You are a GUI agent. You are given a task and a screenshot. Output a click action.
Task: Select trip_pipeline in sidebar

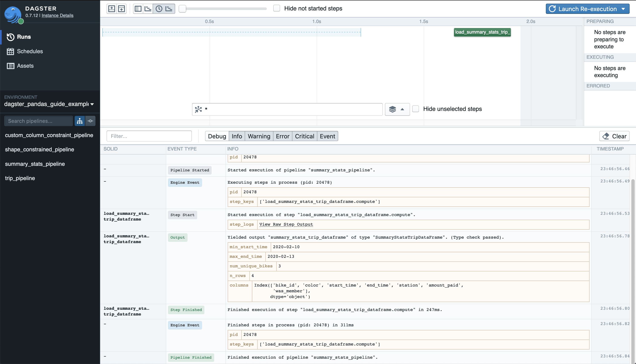[x=20, y=178]
